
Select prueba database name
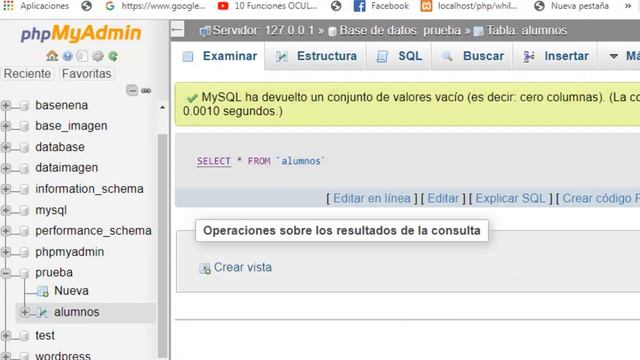[x=54, y=273]
